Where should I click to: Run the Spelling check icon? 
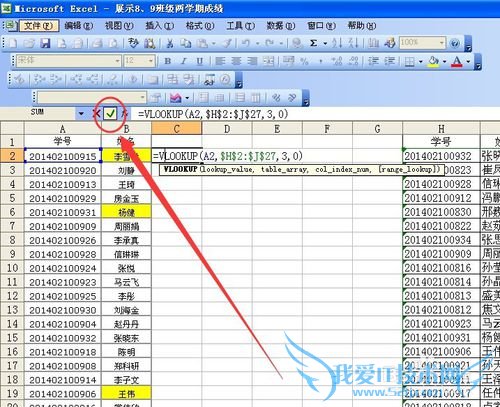133,43
